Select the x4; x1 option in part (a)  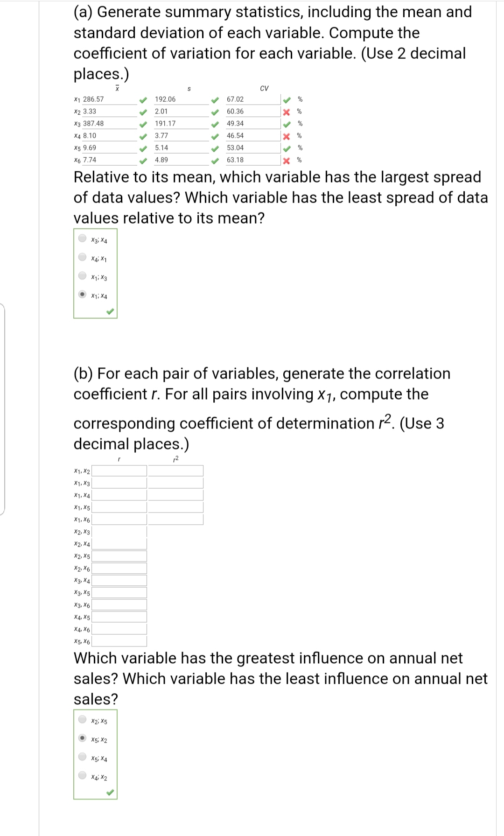(83, 258)
